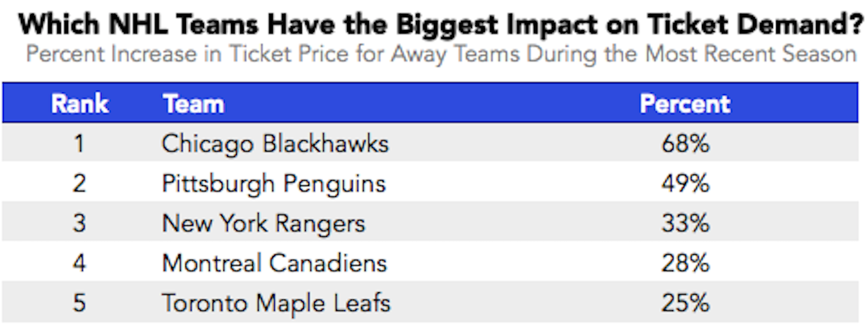Click the 28% value for Montreal
Screen dimensions: 868x334
pos(685,263)
